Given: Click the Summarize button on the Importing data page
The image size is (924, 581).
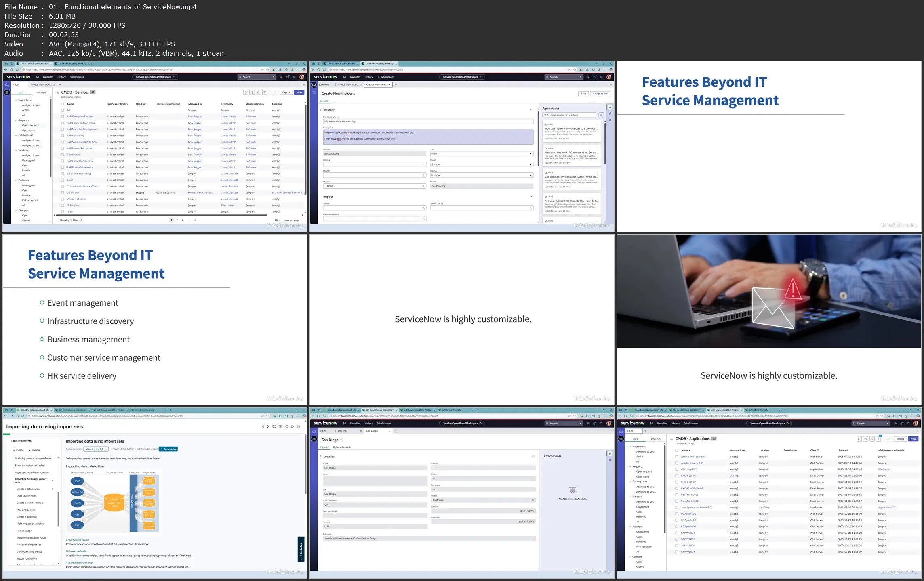Looking at the screenshot, I should pyautogui.click(x=168, y=449).
